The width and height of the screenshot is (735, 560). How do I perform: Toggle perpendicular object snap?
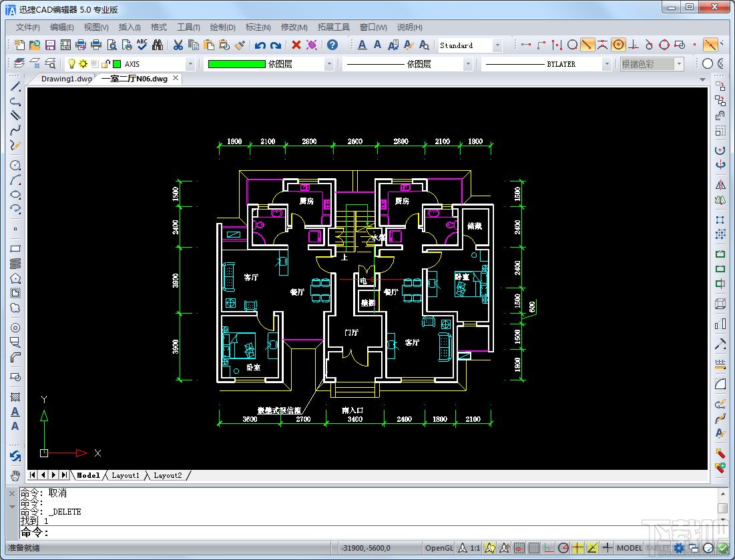(634, 45)
